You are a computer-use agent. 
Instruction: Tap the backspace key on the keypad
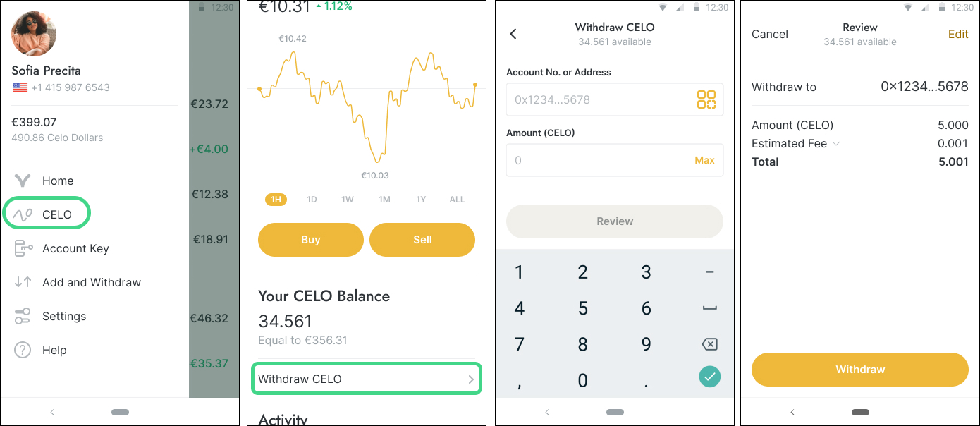pos(709,344)
